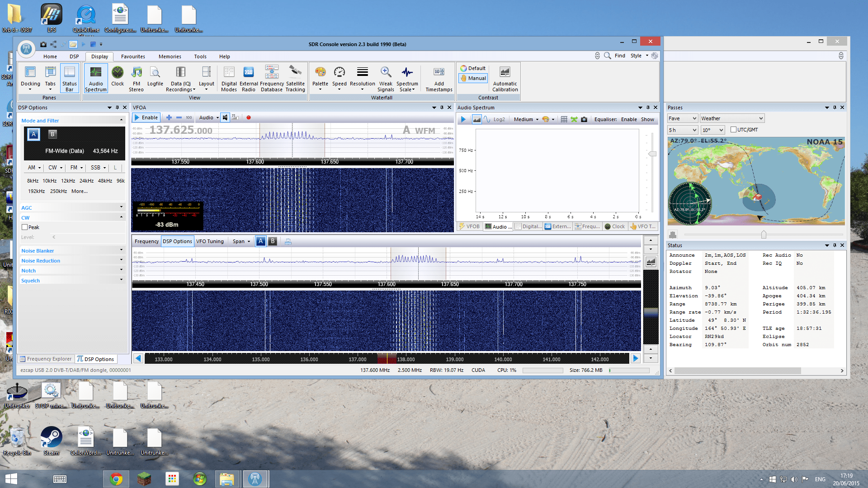Image resolution: width=868 pixels, height=488 pixels.
Task: Toggle the Audio Spectrum pane
Action: pos(96,78)
